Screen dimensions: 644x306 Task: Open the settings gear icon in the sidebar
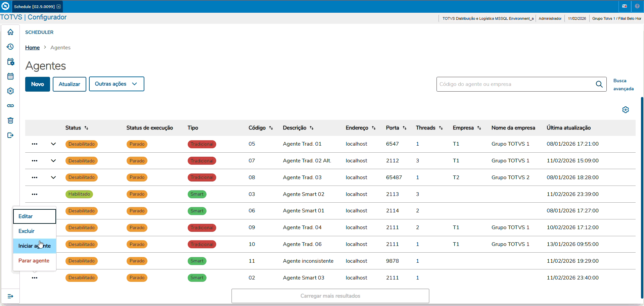10,91
